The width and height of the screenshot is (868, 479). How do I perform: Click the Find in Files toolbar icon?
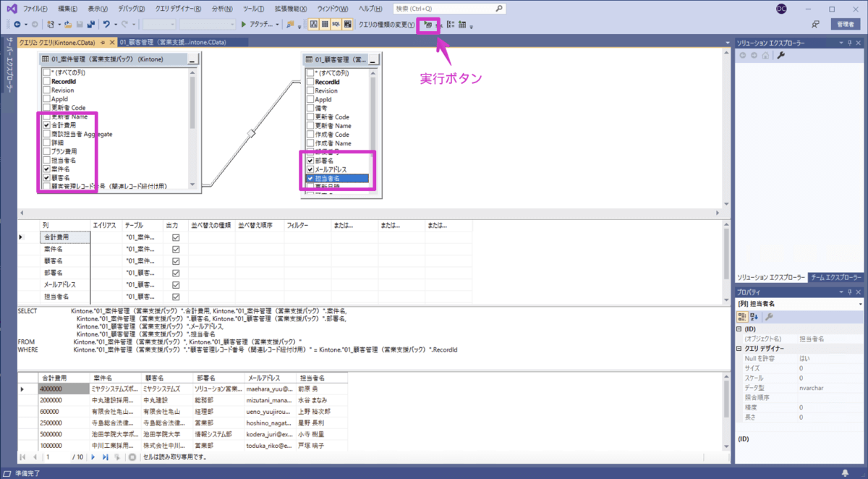[292, 24]
